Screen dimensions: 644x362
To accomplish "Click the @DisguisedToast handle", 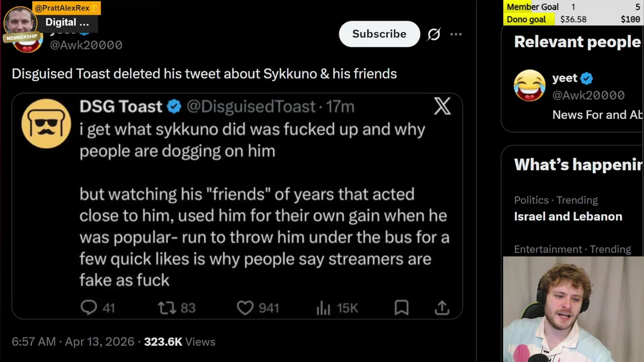I will (251, 107).
